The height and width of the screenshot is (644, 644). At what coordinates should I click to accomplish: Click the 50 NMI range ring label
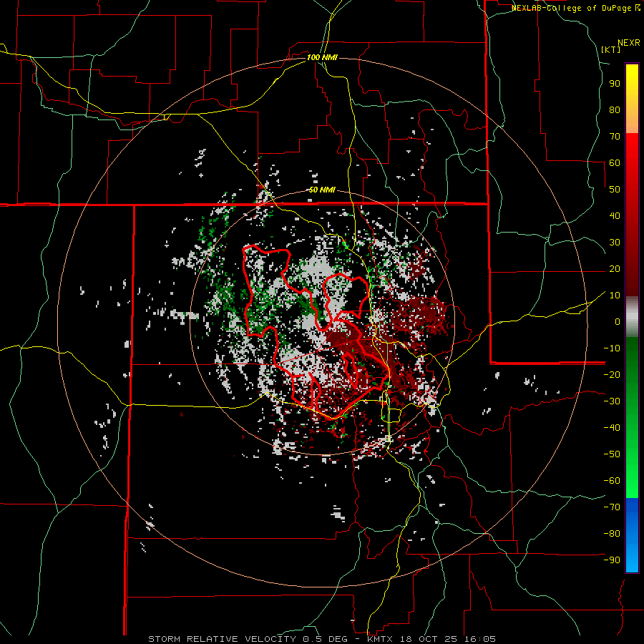322,190
